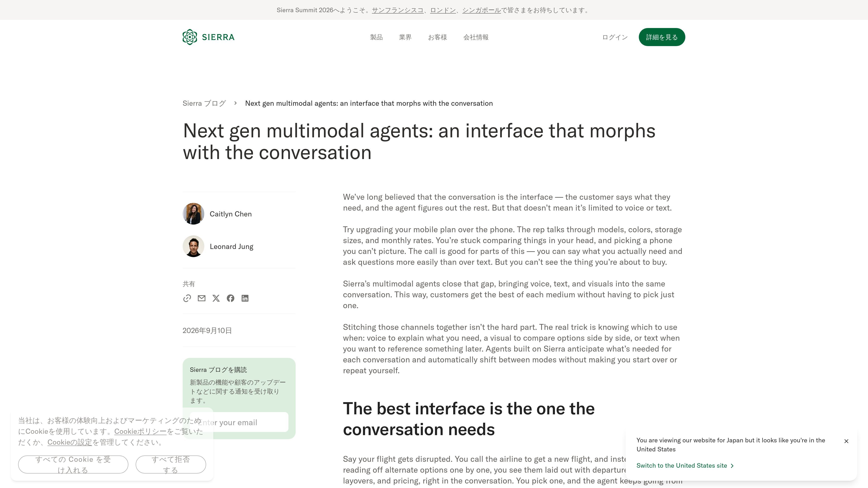Image resolution: width=868 pixels, height=488 pixels.
Task: Click the 共有 share label
Action: [x=189, y=284]
